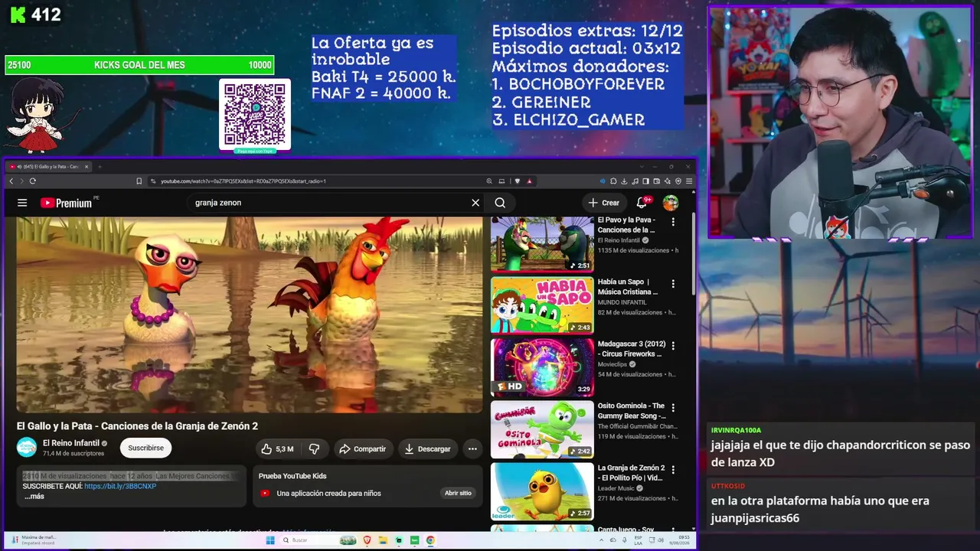The width and height of the screenshot is (980, 551).
Task: Open options for Madagascar 3 video
Action: [673, 346]
